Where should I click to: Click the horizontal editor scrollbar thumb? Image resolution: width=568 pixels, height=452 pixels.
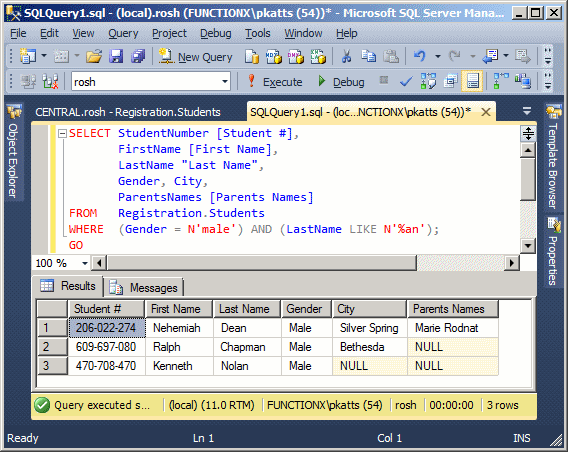(262, 263)
